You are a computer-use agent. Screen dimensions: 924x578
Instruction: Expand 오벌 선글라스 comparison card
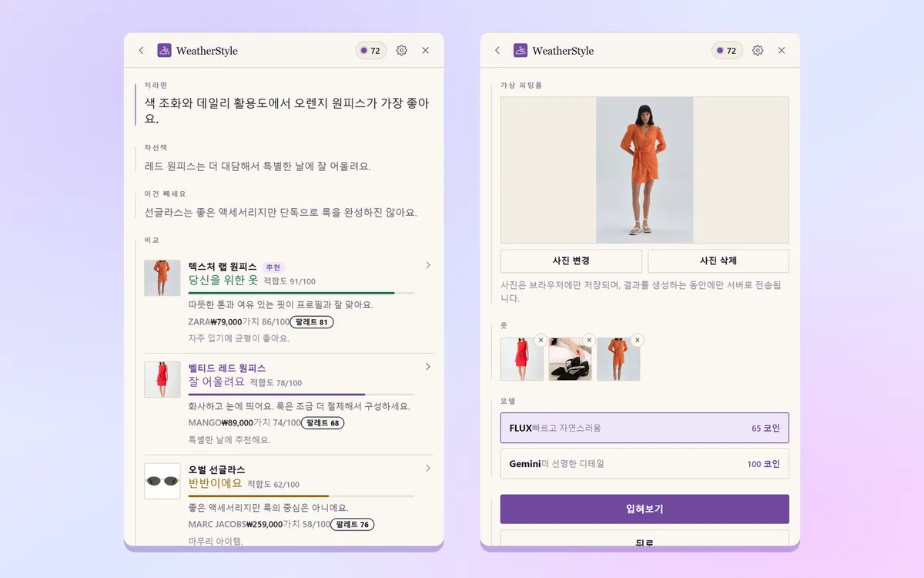coord(428,469)
